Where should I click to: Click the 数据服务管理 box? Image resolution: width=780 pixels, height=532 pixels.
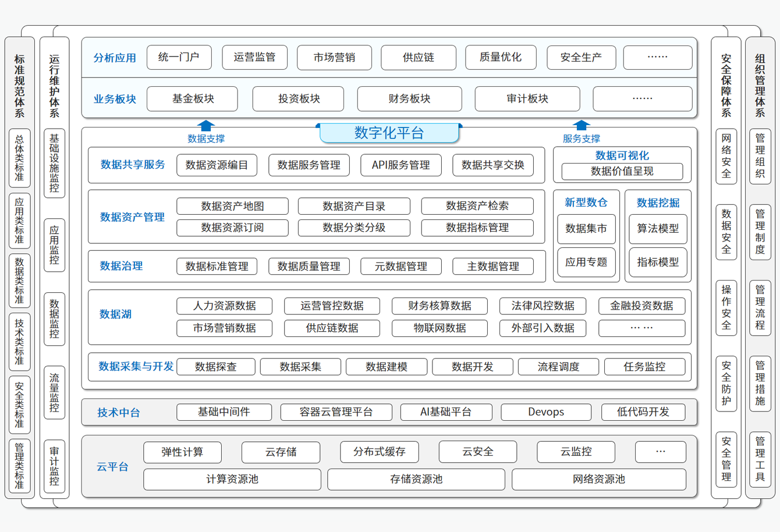pyautogui.click(x=309, y=165)
